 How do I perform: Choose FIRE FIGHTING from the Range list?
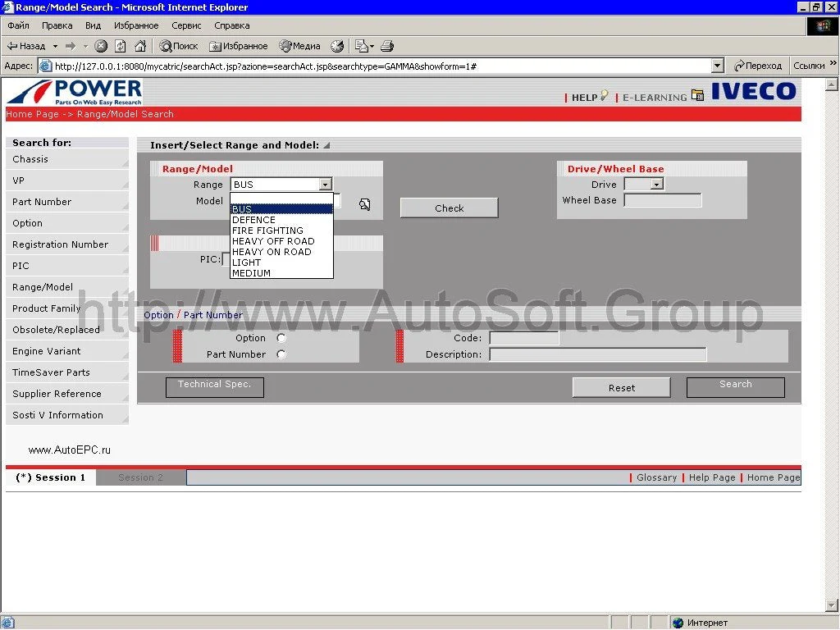[267, 231]
